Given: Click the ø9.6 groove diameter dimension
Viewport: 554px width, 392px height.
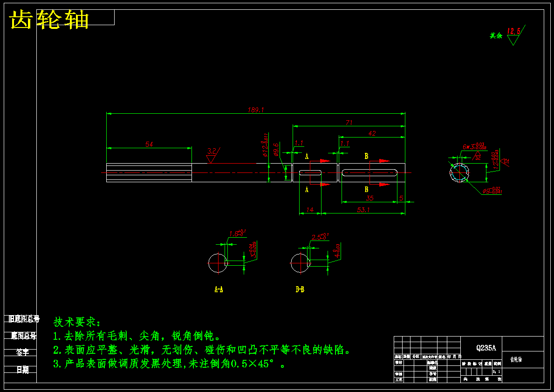Looking at the screenshot, I should click(276, 150).
